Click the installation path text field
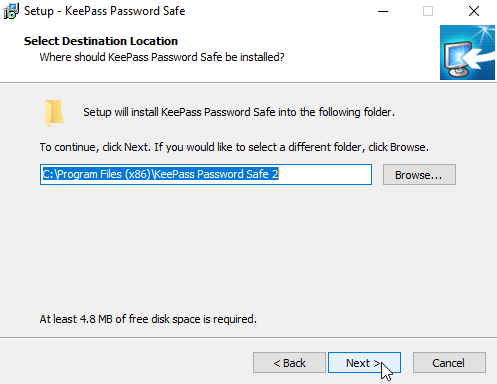 coord(206,174)
